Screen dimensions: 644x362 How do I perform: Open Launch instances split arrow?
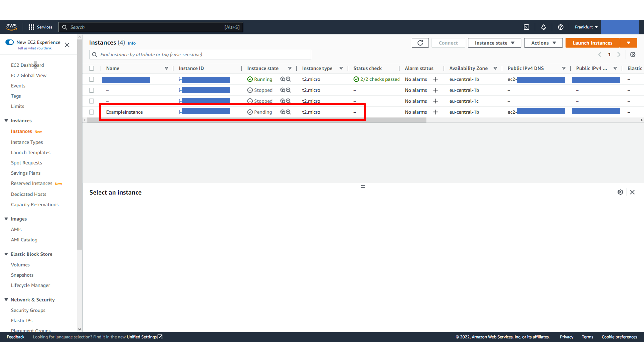coord(628,43)
